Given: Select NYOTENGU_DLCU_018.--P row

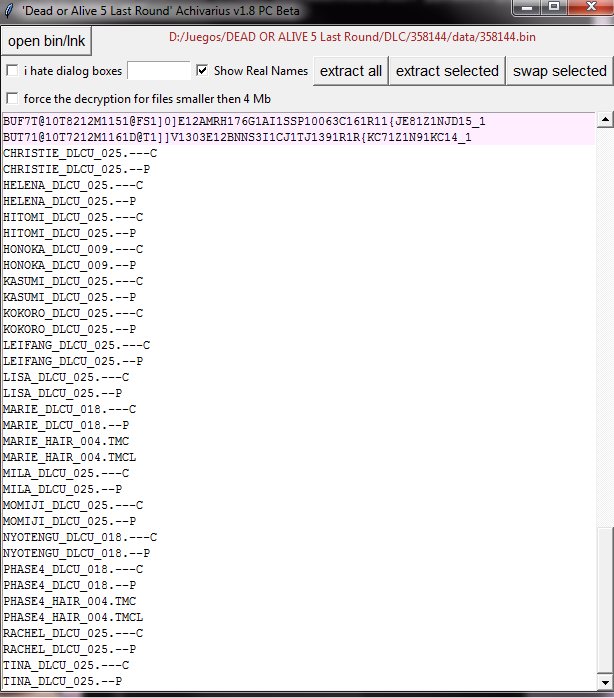Looking at the screenshot, I should (298, 554).
